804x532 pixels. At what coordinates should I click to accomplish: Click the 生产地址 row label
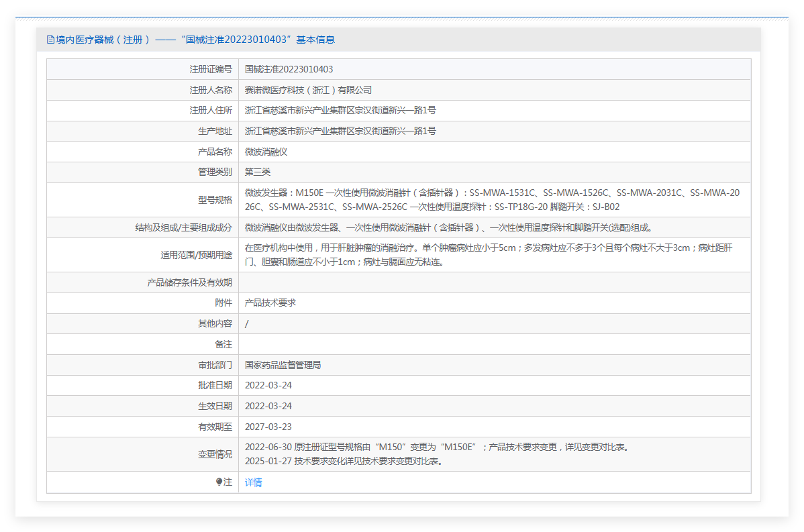point(215,131)
